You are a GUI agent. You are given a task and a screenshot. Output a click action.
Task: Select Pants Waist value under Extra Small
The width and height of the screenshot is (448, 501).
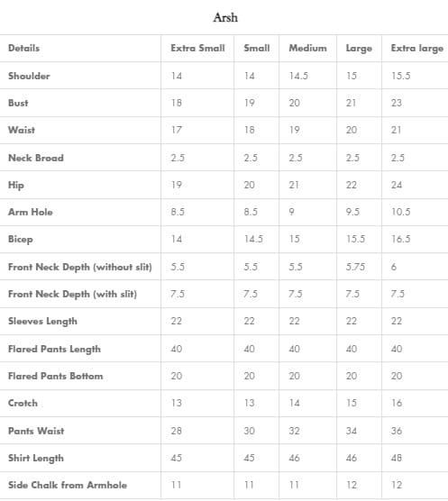click(x=176, y=431)
